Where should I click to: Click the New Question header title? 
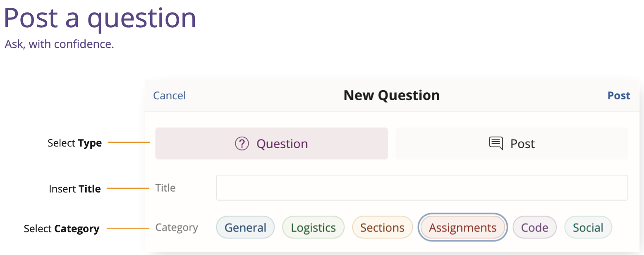(392, 96)
